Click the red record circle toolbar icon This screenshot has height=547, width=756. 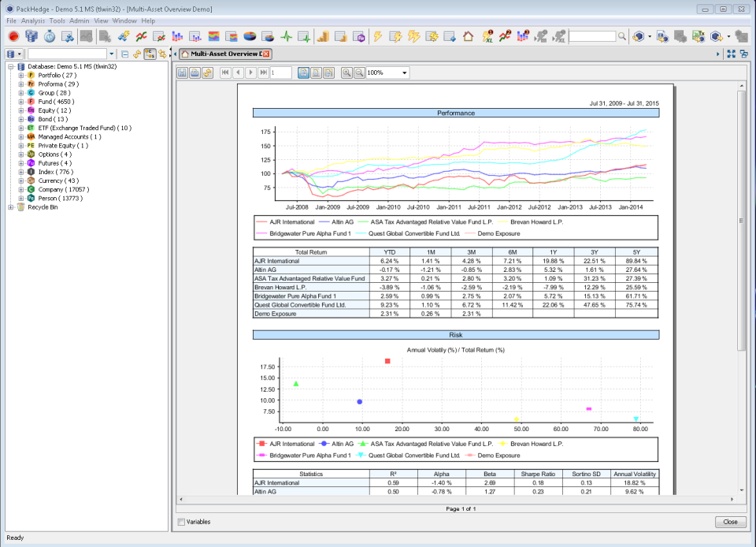tap(13, 36)
